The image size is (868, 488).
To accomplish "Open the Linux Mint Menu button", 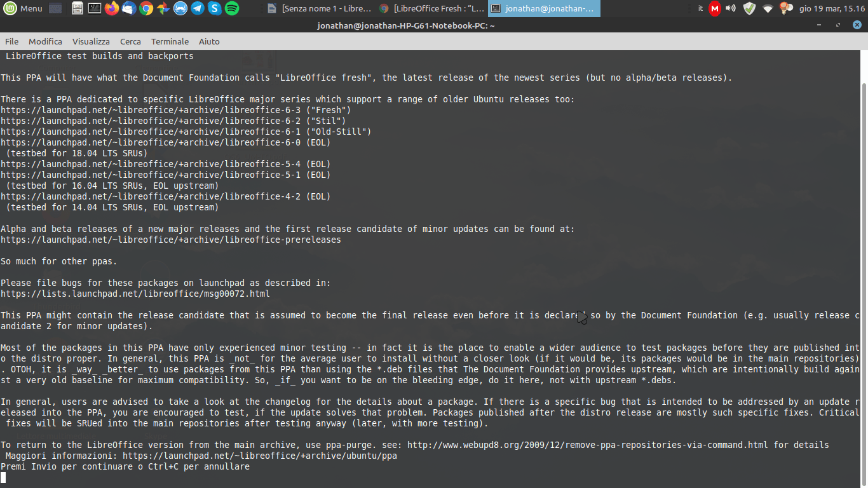I will (x=24, y=8).
